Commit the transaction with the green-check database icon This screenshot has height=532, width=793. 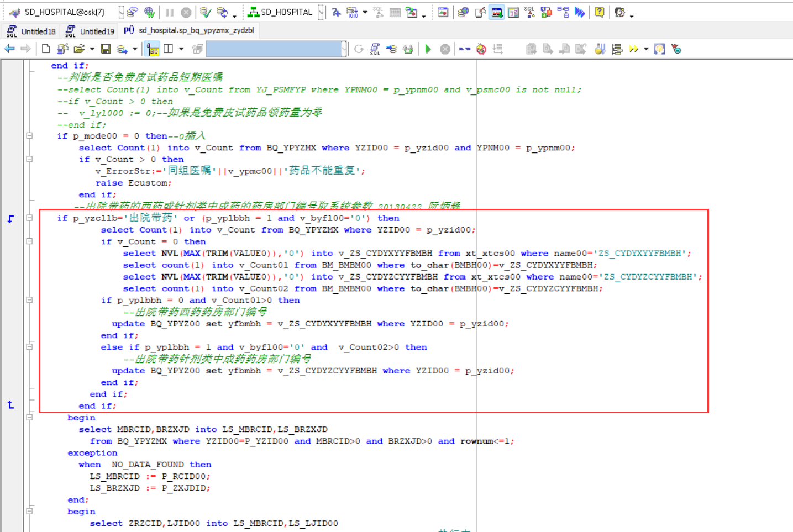click(x=205, y=12)
